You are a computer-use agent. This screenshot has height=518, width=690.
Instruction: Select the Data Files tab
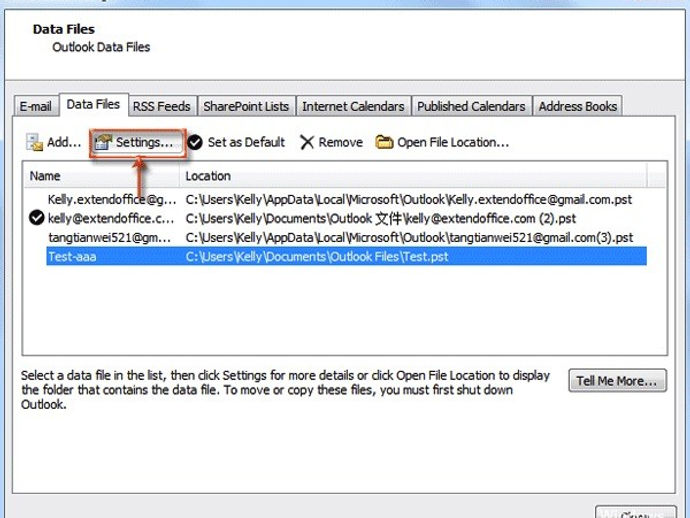pos(93,104)
